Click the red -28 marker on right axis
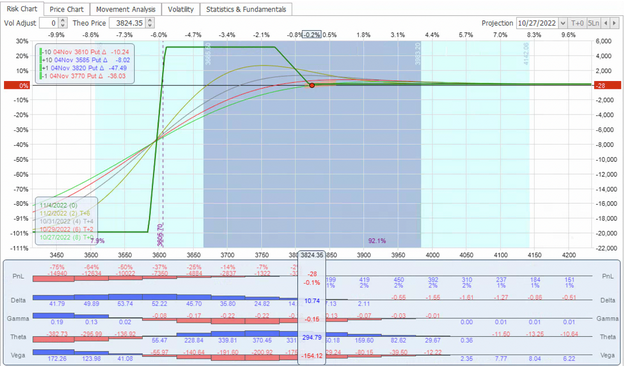625x370 pixels. [x=607, y=85]
